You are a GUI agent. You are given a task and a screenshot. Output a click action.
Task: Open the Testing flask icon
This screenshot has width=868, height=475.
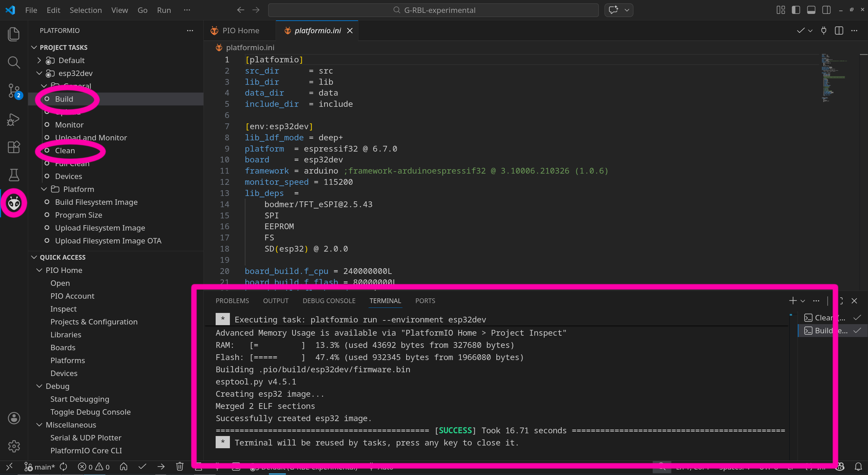[x=14, y=175]
